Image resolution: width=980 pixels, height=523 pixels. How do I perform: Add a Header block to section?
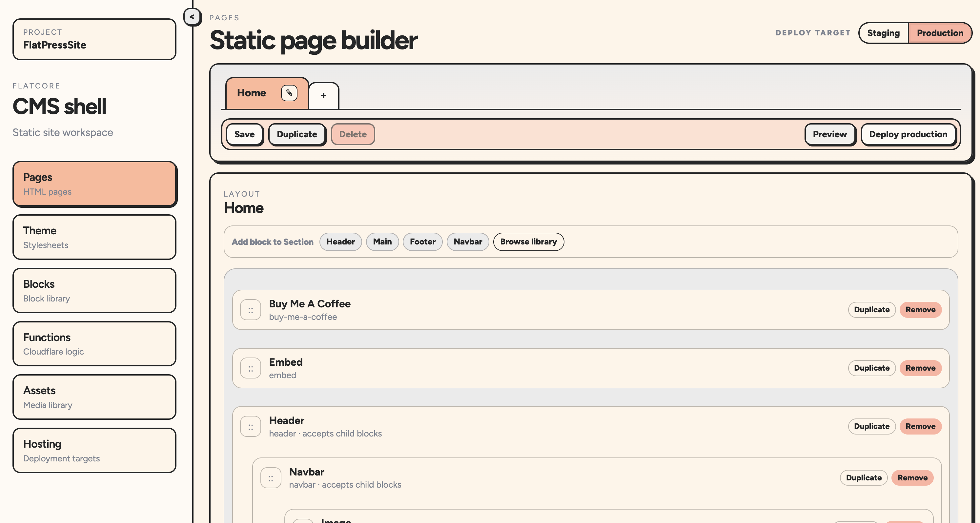[340, 242]
